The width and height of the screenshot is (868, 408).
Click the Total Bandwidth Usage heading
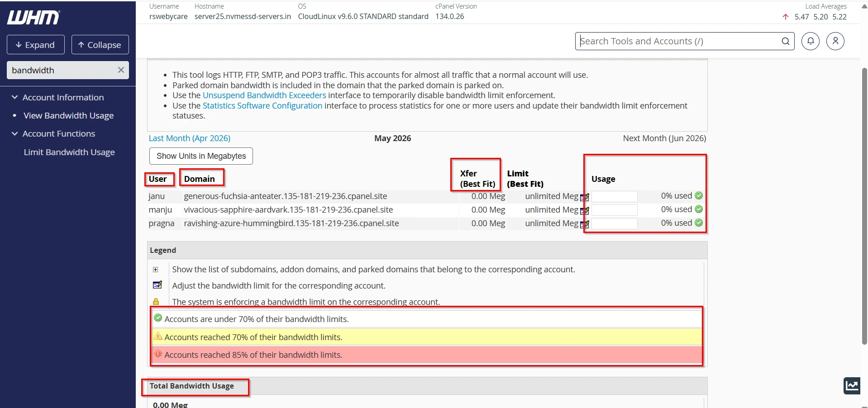pos(192,386)
